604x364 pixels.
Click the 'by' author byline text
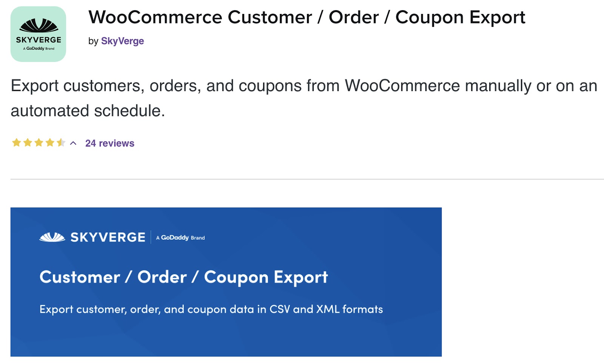tap(93, 41)
